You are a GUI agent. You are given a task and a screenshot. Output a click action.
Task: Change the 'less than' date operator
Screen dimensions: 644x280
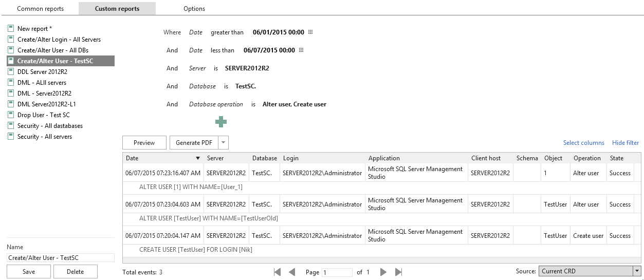coord(223,50)
